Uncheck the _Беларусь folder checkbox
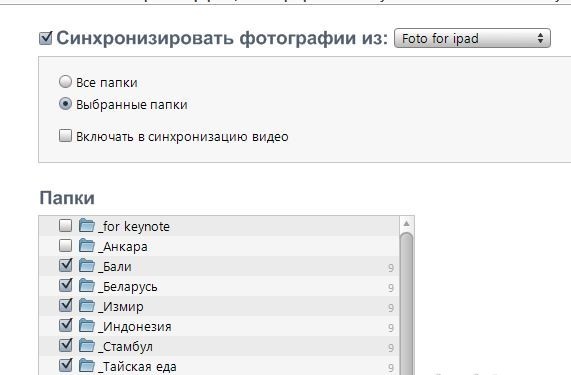 [66, 285]
